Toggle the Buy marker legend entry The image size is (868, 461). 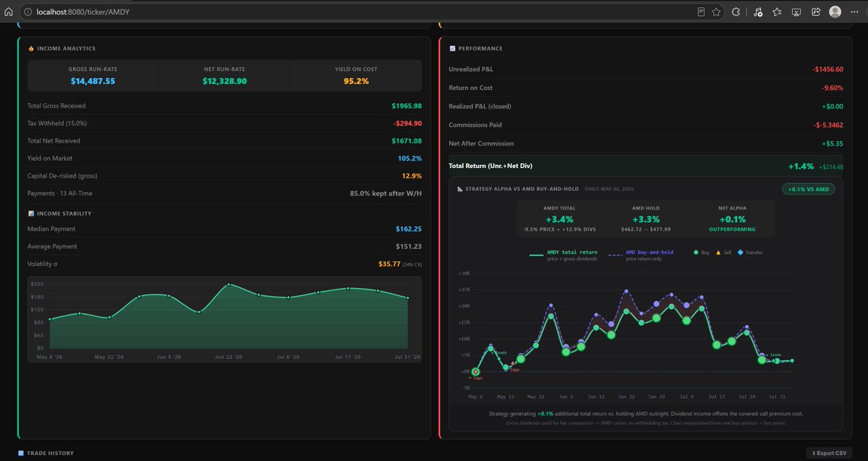(x=701, y=253)
